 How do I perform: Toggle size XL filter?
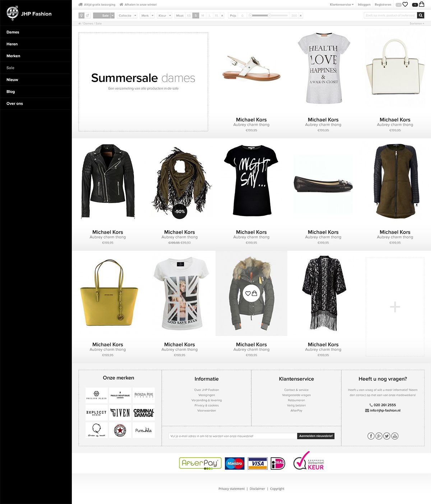[x=216, y=15]
